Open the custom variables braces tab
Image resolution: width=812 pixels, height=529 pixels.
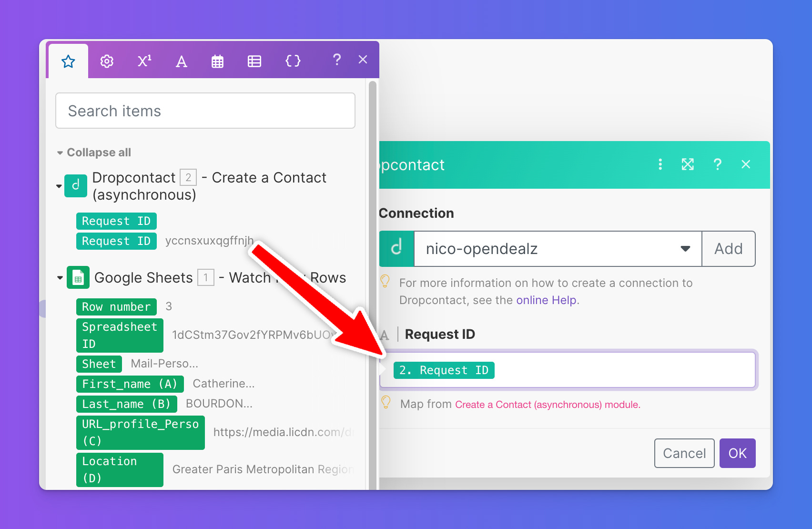click(293, 61)
